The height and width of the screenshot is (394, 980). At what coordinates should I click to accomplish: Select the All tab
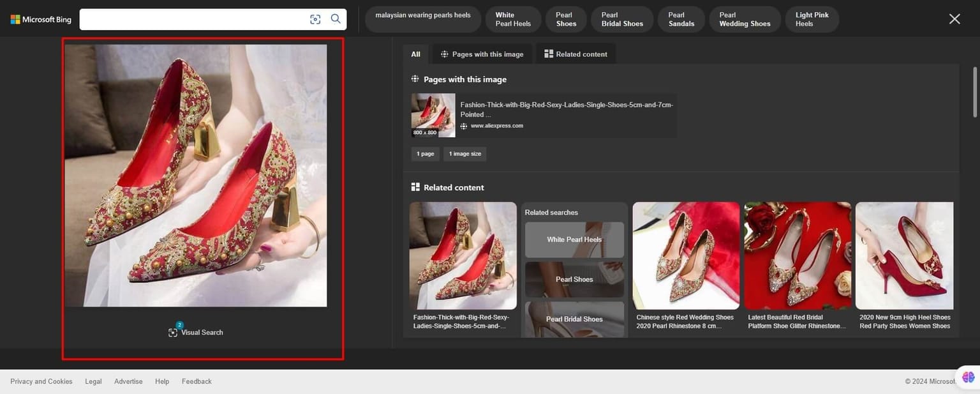pos(415,54)
